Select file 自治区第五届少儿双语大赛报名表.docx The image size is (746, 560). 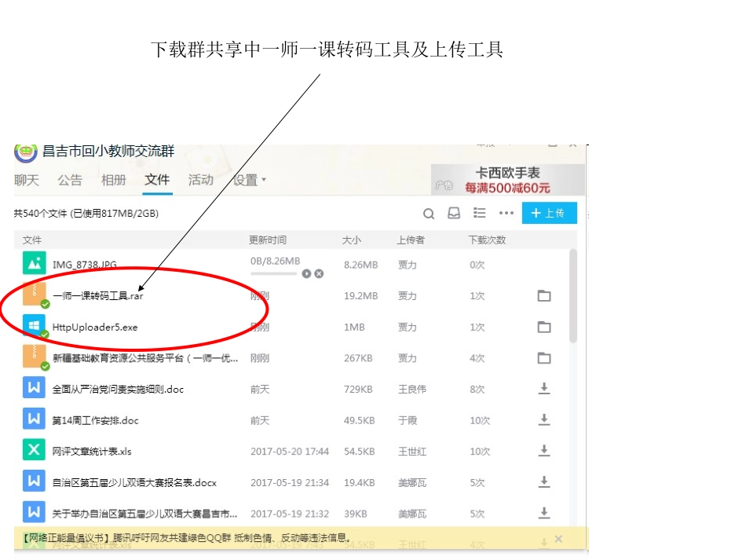click(134, 482)
